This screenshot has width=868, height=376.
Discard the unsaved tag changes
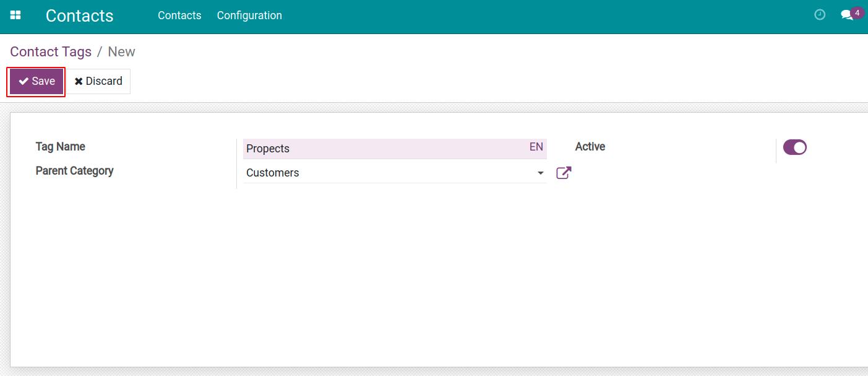tap(98, 81)
